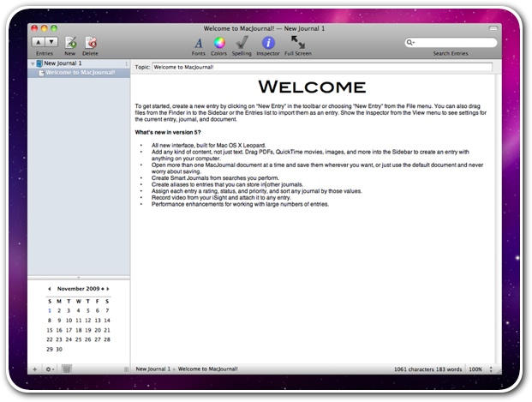This screenshot has width=532, height=402.
Task: Go to next entry with down arrow
Action: tap(51, 42)
